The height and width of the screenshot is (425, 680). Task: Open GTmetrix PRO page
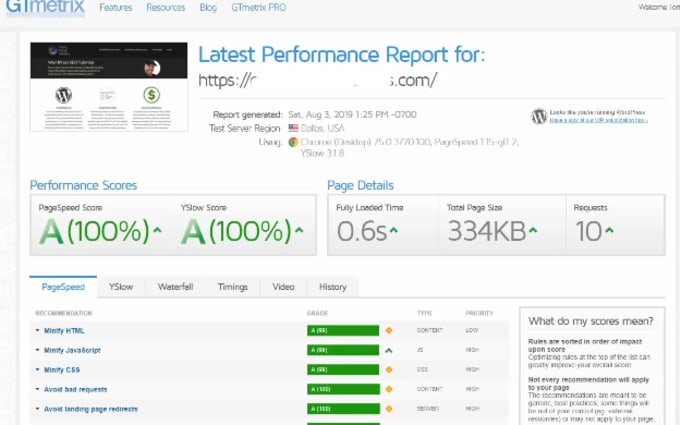258,7
